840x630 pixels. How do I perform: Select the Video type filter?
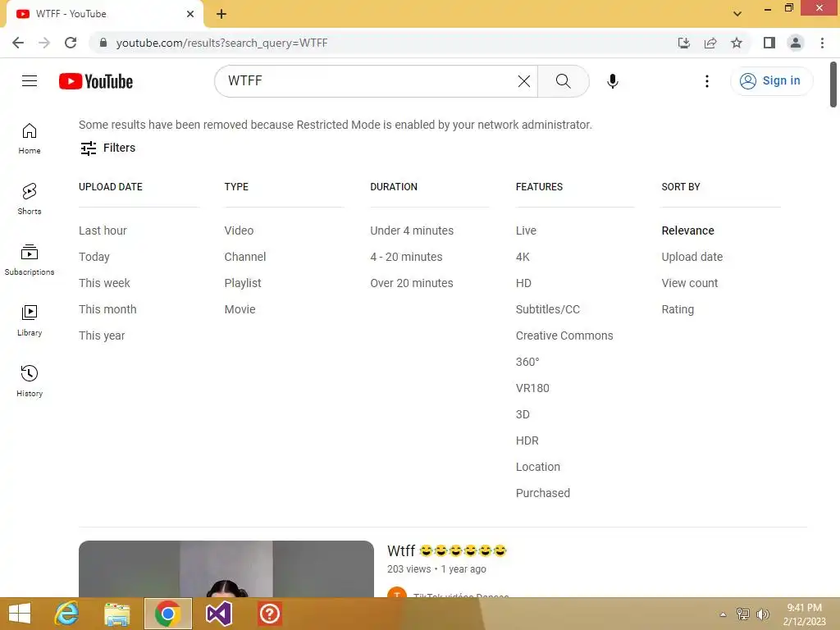point(239,231)
